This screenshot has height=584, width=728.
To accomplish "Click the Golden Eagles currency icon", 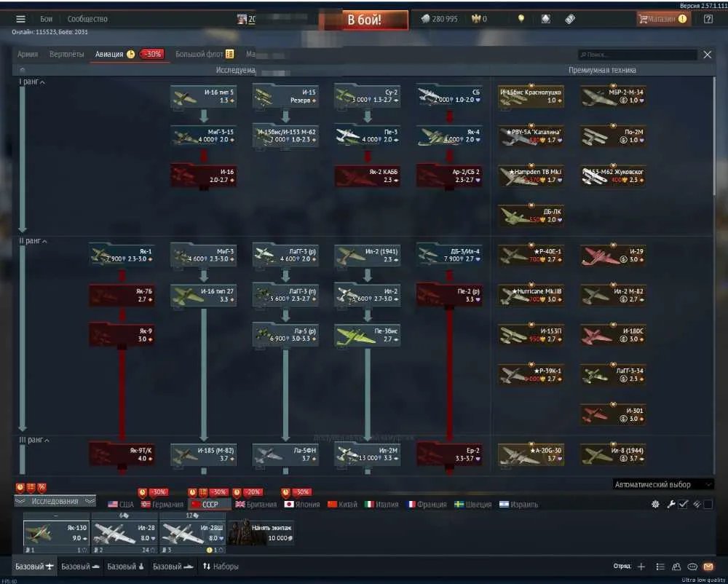I will pos(475,19).
